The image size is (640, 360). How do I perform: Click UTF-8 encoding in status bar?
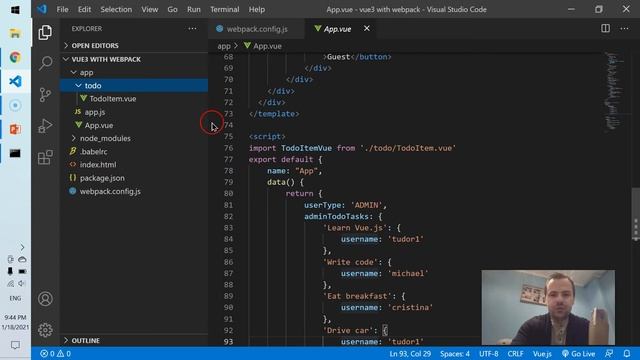click(489, 353)
